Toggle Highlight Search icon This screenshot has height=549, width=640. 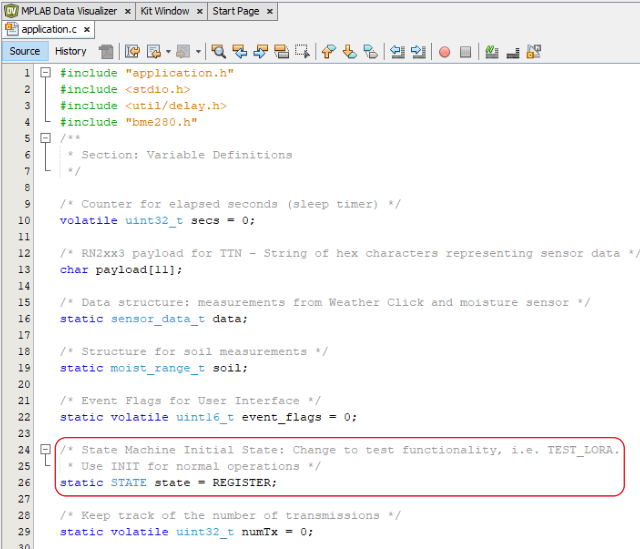pos(282,52)
